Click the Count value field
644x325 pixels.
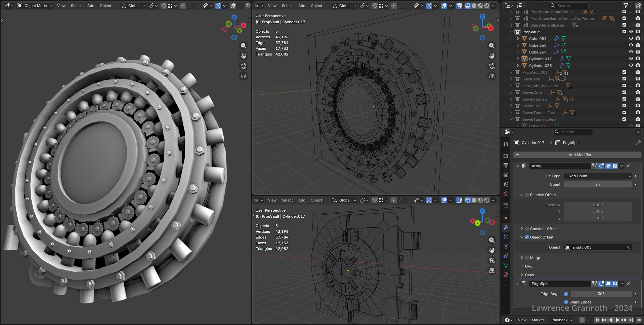tap(598, 184)
